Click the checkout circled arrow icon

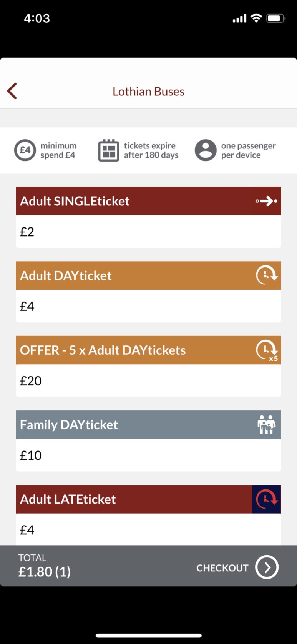pyautogui.click(x=267, y=567)
